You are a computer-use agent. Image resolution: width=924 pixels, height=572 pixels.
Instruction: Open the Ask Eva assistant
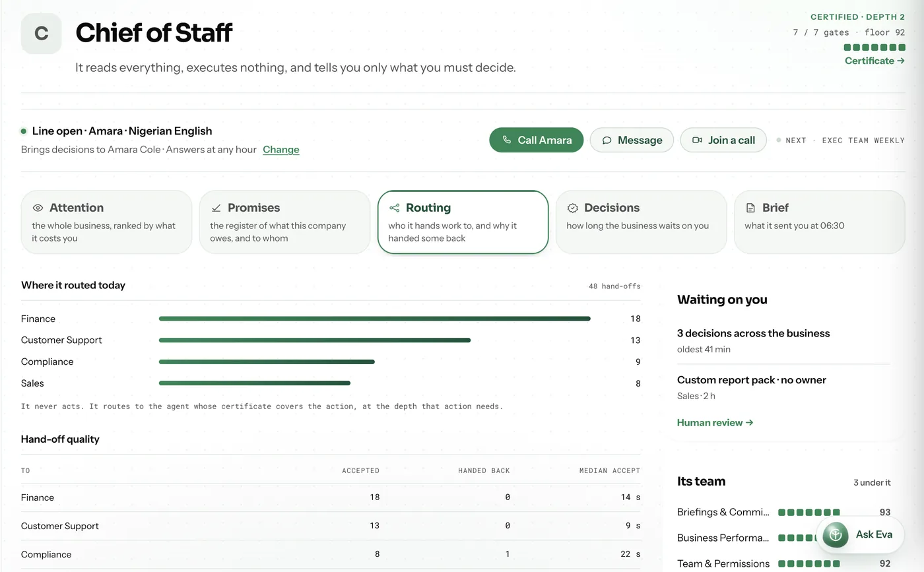point(861,534)
